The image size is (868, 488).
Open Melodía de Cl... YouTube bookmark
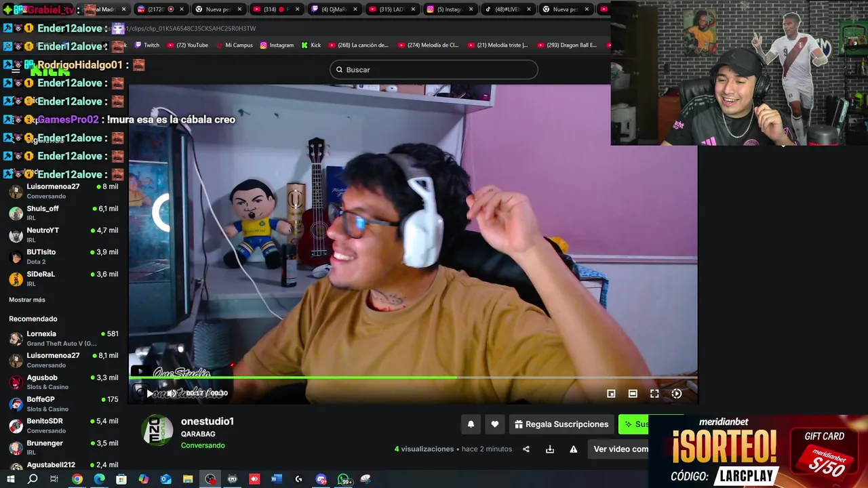click(x=429, y=45)
